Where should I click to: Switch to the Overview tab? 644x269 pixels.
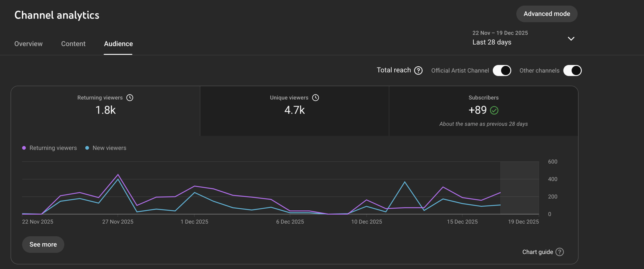click(x=28, y=44)
